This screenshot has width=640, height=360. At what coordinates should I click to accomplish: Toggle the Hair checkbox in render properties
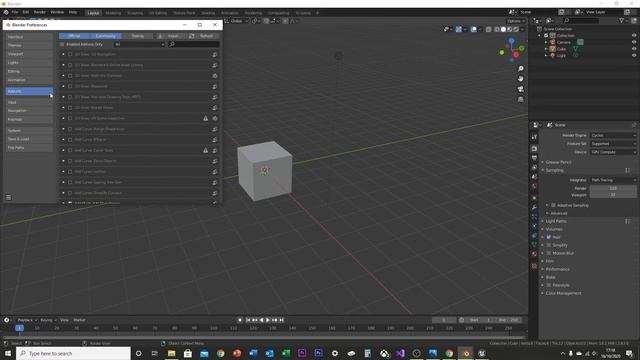point(549,237)
